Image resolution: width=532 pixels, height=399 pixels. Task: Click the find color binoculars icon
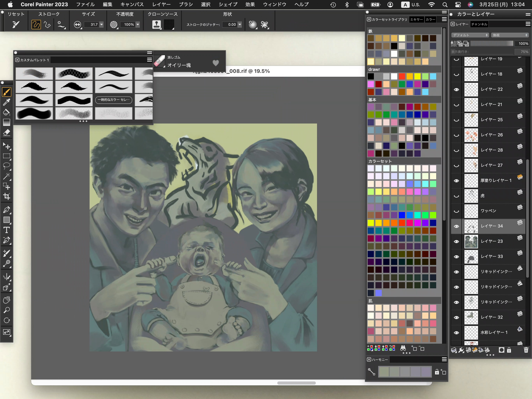403,349
